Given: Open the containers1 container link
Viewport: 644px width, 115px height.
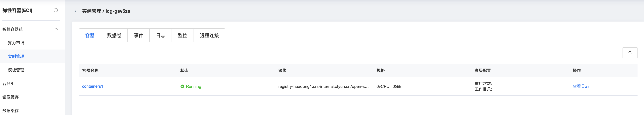Looking at the screenshot, I should 93,86.
